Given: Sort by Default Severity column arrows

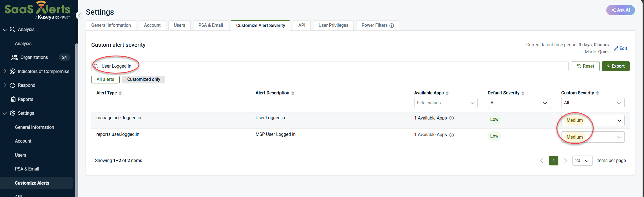Looking at the screenshot, I should click(523, 93).
